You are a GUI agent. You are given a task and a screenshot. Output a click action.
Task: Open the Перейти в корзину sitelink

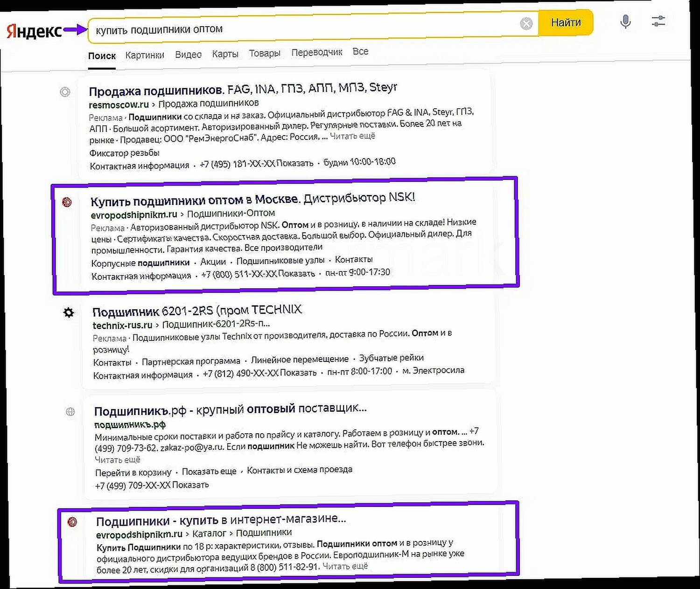(x=133, y=473)
